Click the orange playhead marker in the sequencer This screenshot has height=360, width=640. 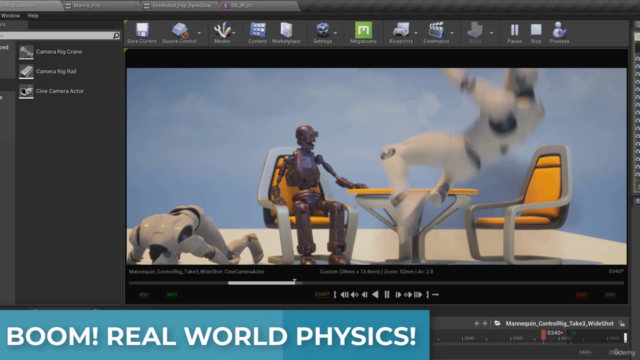click(x=543, y=335)
